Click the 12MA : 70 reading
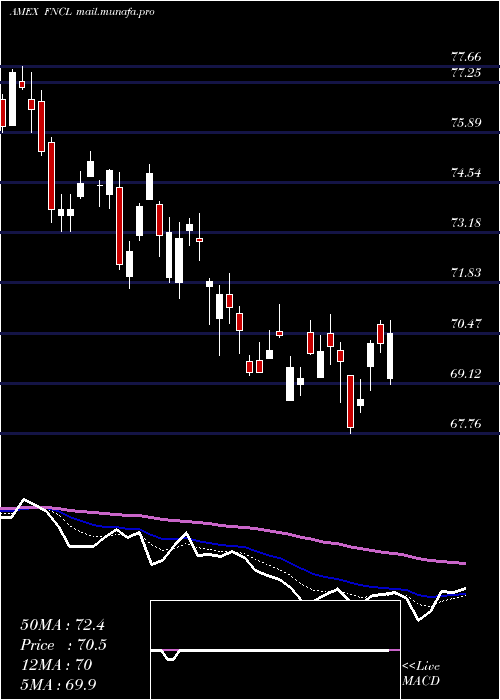This screenshot has width=500, height=700. tap(56, 665)
